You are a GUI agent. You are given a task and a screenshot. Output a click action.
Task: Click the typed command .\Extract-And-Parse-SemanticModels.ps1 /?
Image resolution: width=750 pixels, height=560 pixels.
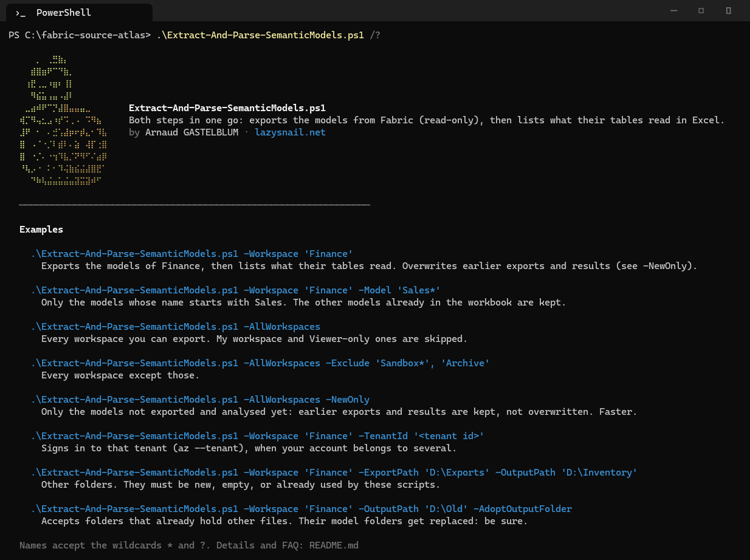269,35
